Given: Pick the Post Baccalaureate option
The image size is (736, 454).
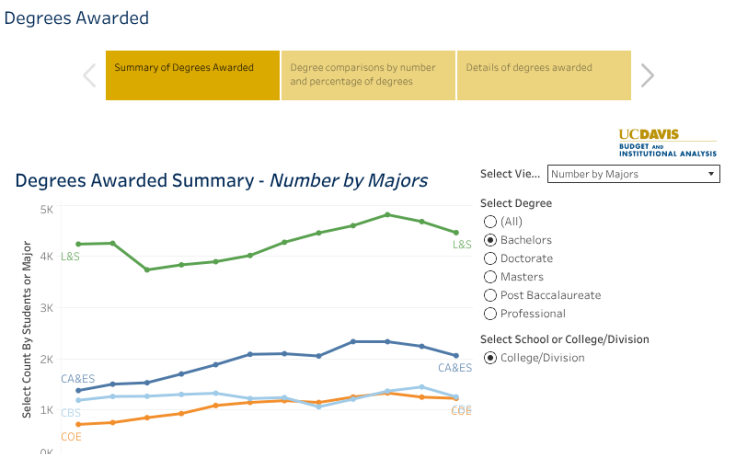Looking at the screenshot, I should [490, 295].
